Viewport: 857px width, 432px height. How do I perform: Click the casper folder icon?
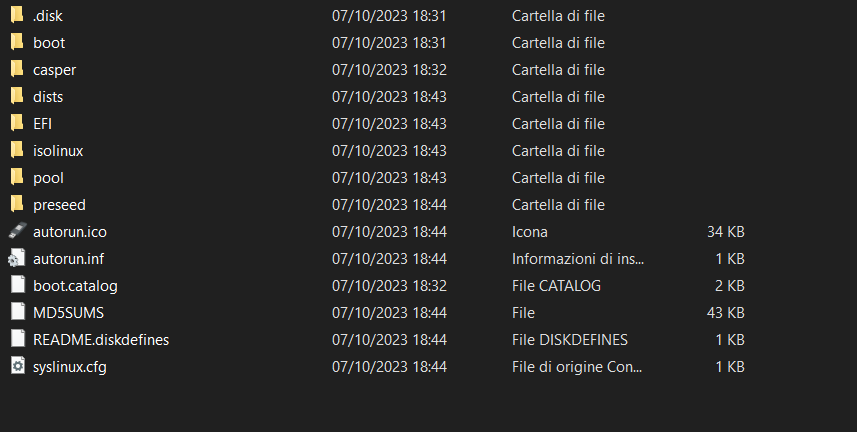pos(17,70)
